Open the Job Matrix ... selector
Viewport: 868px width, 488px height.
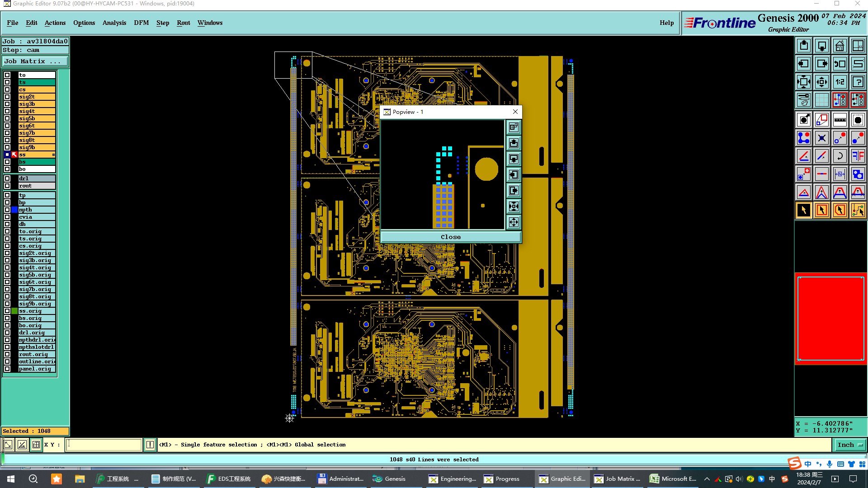pyautogui.click(x=35, y=61)
